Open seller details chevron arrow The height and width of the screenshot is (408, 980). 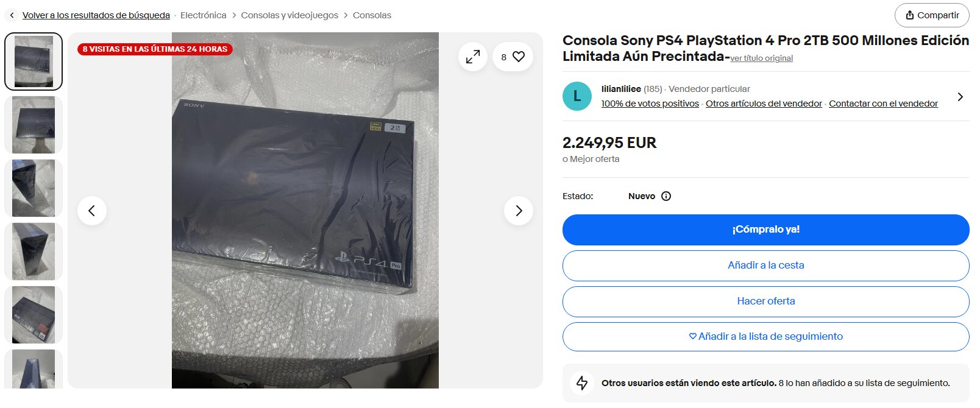[960, 97]
